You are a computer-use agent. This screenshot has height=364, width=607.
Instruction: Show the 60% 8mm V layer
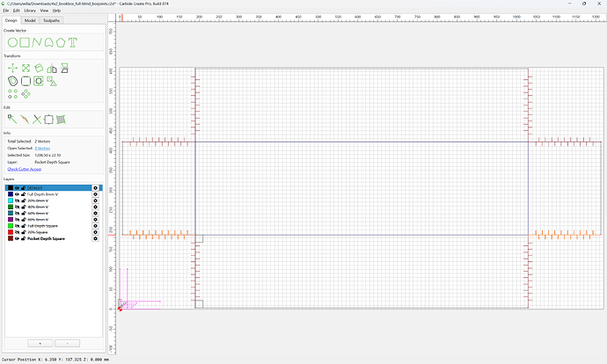pyautogui.click(x=17, y=213)
